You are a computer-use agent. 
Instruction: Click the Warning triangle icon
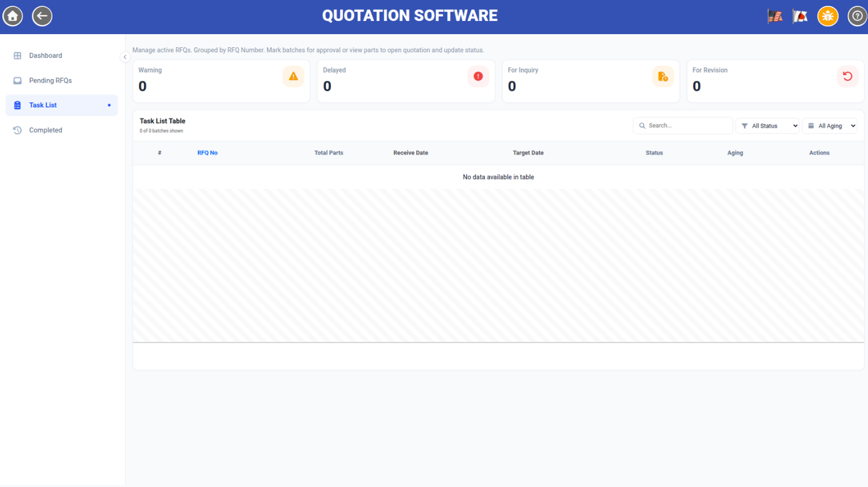(293, 76)
